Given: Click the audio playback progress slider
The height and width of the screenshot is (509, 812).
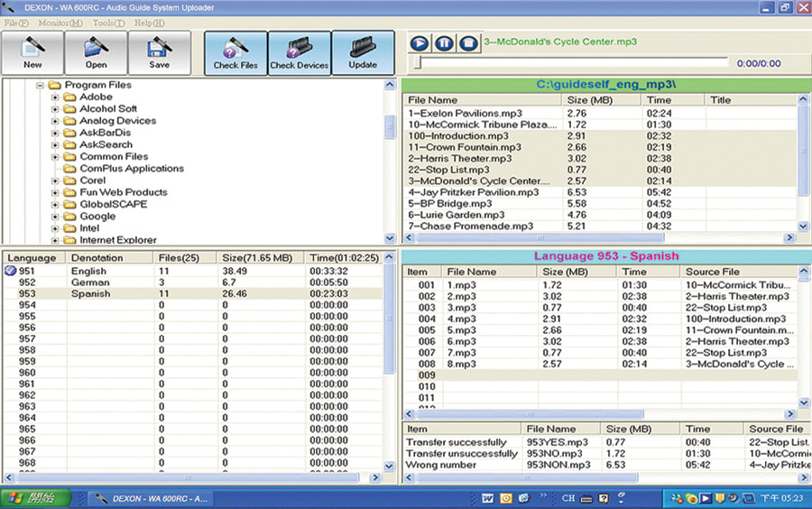Looking at the screenshot, I should click(x=570, y=63).
